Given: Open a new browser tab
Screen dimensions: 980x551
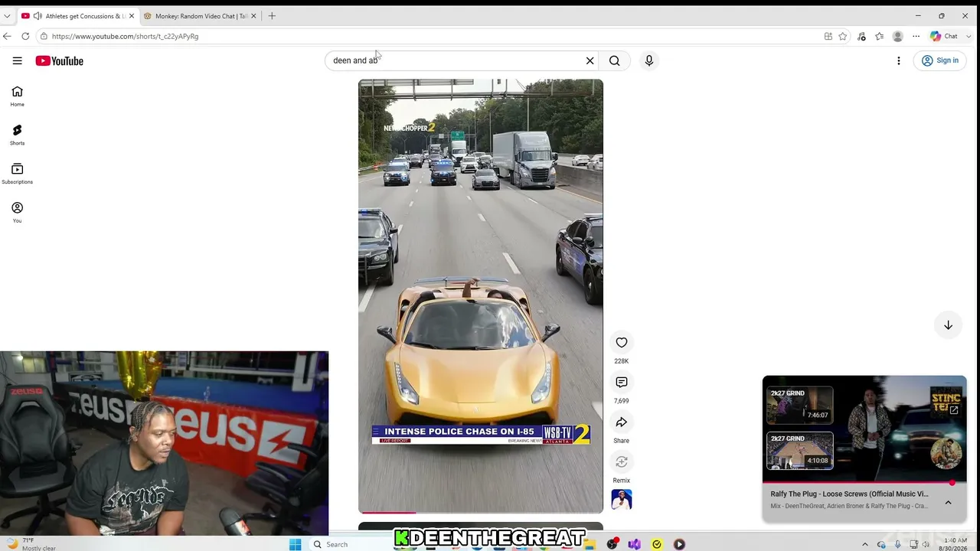Looking at the screenshot, I should [x=272, y=15].
